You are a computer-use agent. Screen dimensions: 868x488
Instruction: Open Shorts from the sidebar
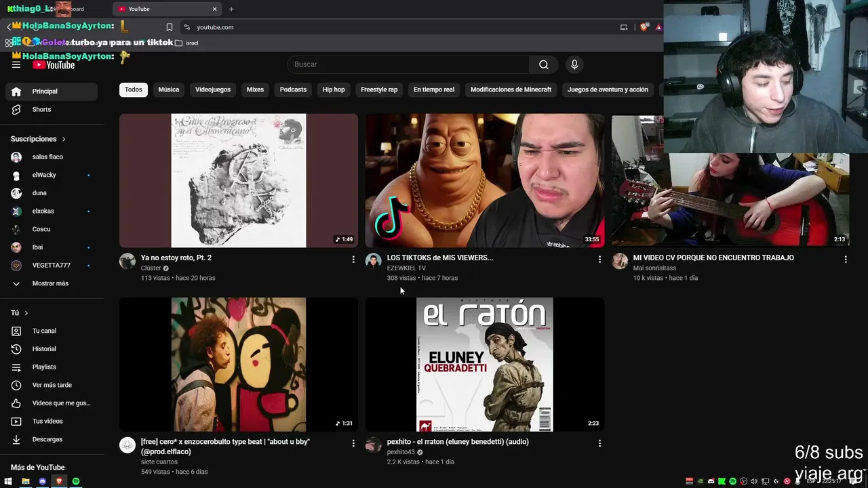(52, 109)
